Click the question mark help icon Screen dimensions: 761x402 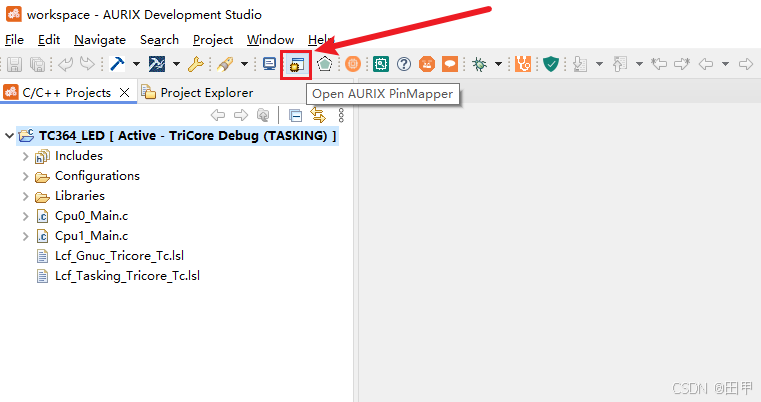click(404, 64)
